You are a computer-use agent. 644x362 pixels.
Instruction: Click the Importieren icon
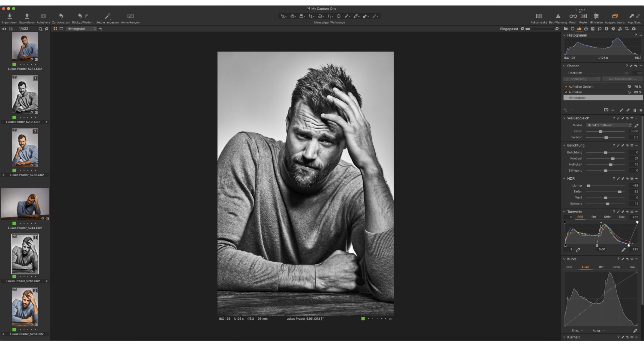[9, 16]
